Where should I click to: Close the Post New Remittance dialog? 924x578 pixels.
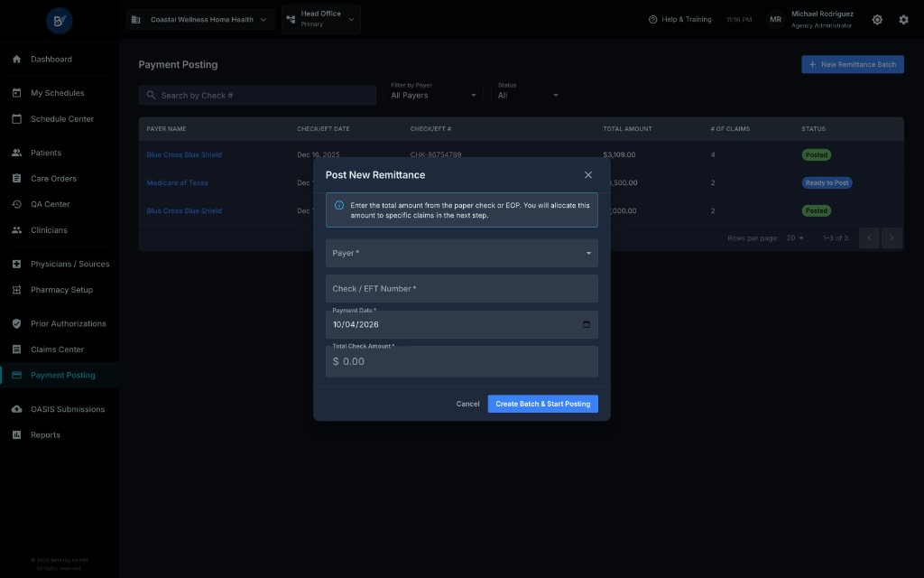pos(588,174)
